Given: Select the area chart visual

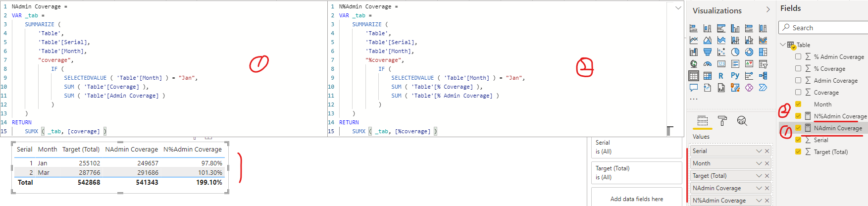Looking at the screenshot, I should (x=708, y=40).
